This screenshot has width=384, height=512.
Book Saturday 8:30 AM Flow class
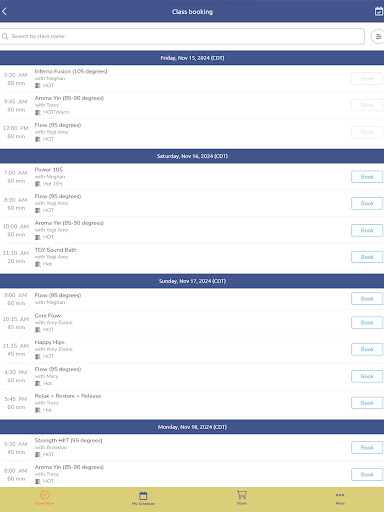(367, 203)
